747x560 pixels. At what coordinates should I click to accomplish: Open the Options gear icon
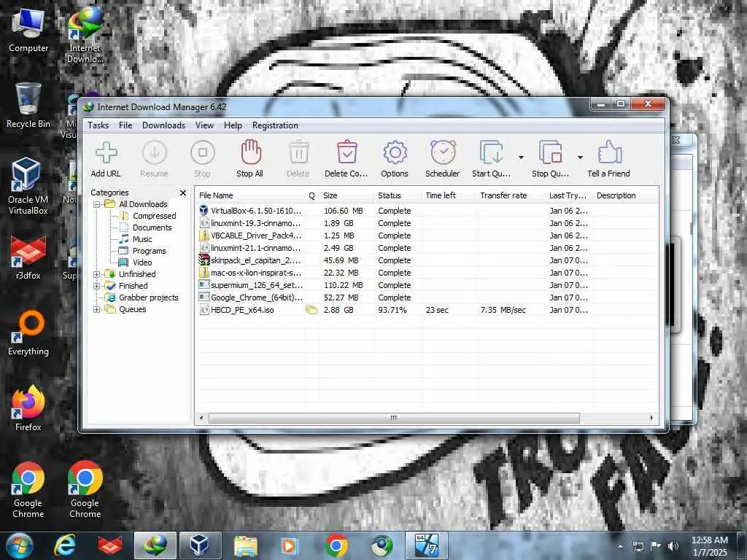tap(395, 152)
